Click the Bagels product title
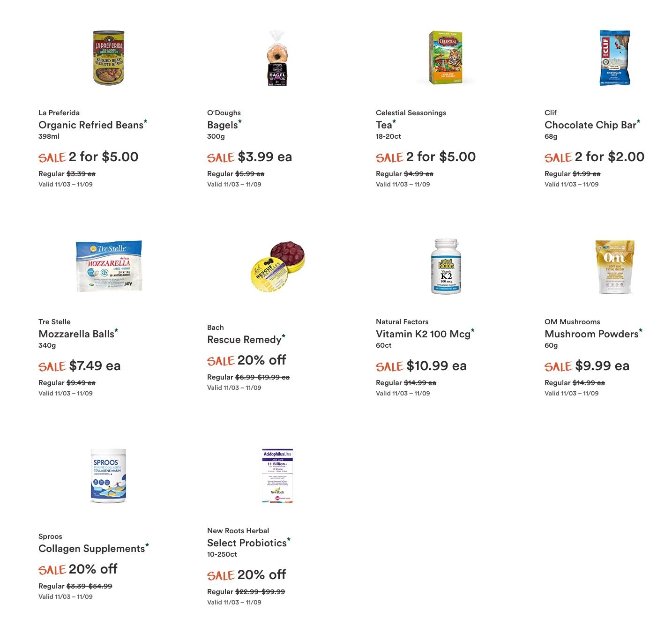The width and height of the screenshot is (672, 626). pos(223,125)
